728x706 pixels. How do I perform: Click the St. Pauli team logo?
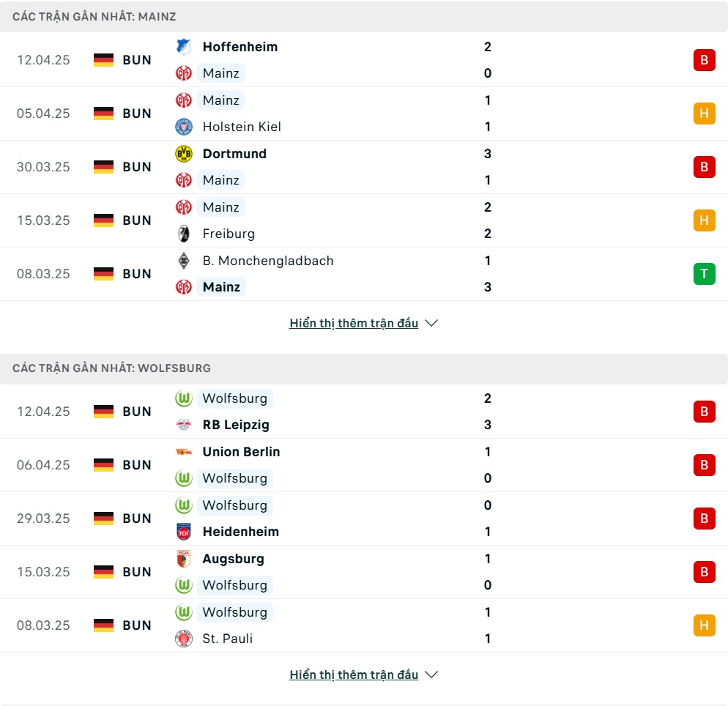point(183,639)
